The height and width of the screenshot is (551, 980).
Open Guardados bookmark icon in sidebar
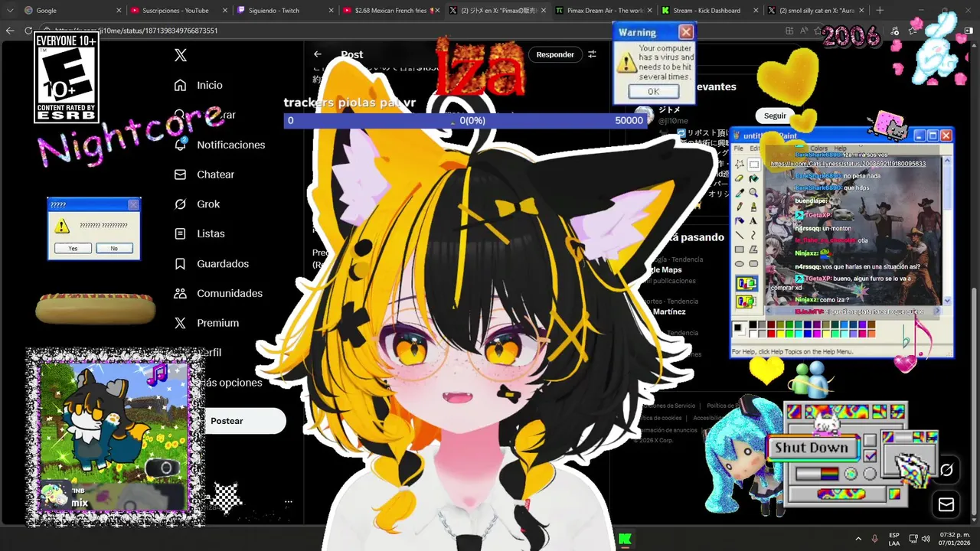point(180,263)
